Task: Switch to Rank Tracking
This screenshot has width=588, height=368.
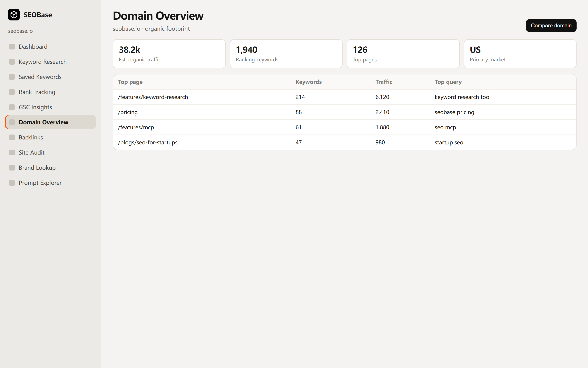Action: click(50, 92)
